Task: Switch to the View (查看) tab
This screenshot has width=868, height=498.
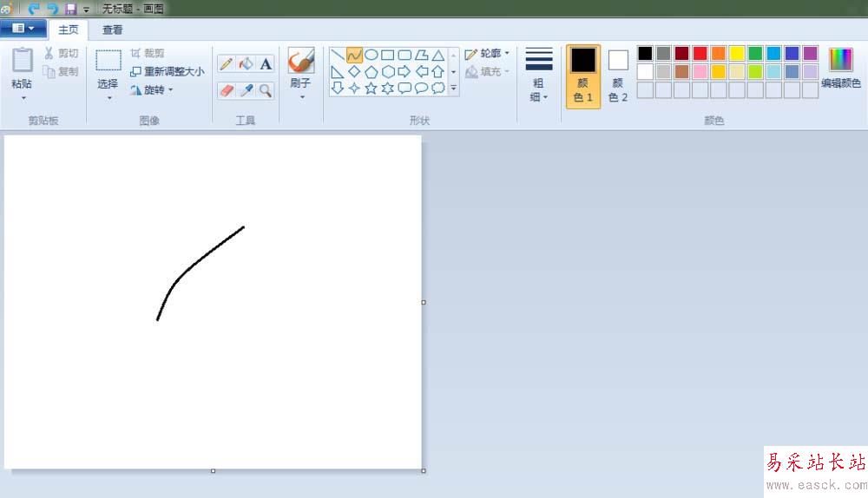Action: [x=112, y=29]
